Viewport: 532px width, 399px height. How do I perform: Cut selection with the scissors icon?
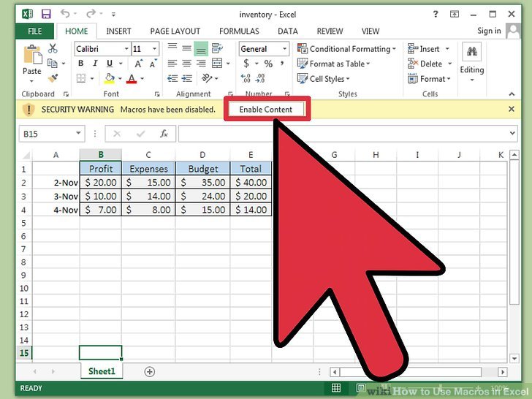click(x=53, y=48)
